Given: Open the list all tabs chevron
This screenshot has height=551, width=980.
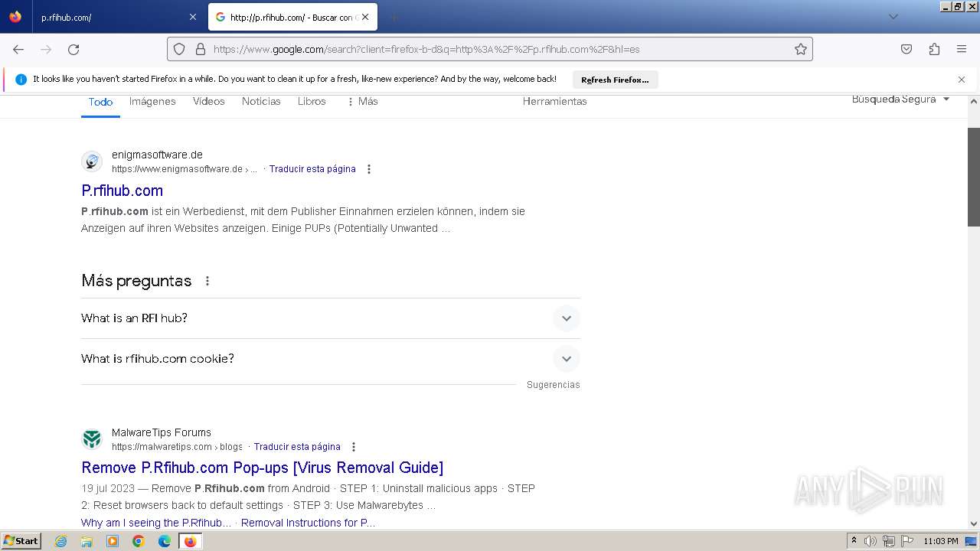Looking at the screenshot, I should pyautogui.click(x=893, y=17).
